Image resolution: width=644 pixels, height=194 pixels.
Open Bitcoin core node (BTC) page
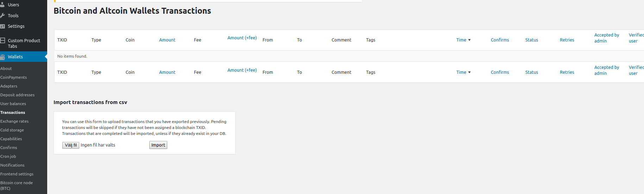tap(17, 186)
